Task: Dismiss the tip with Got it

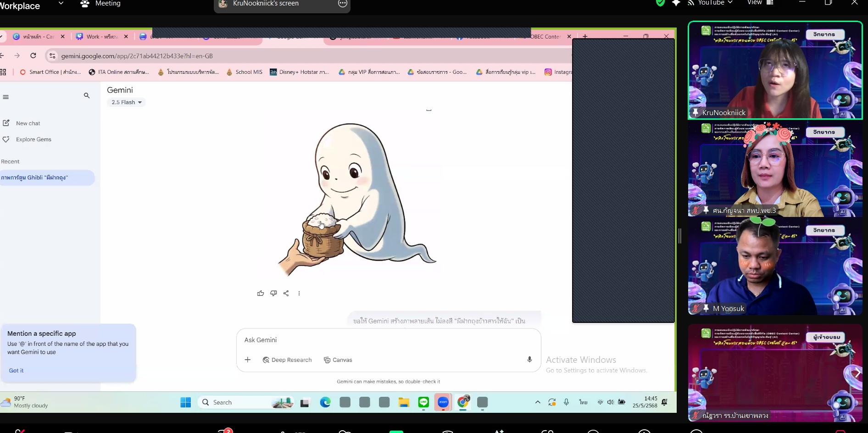Action: [x=17, y=371]
